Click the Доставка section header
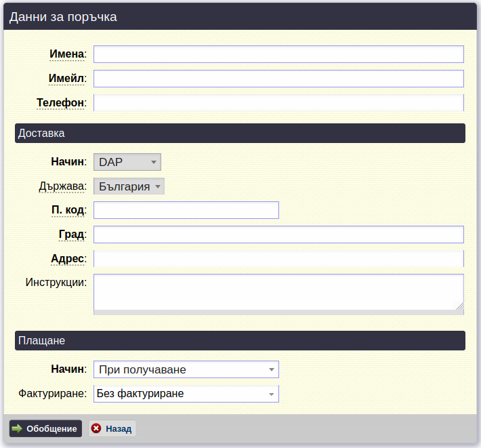The width and height of the screenshot is (481, 448). pyautogui.click(x=240, y=133)
